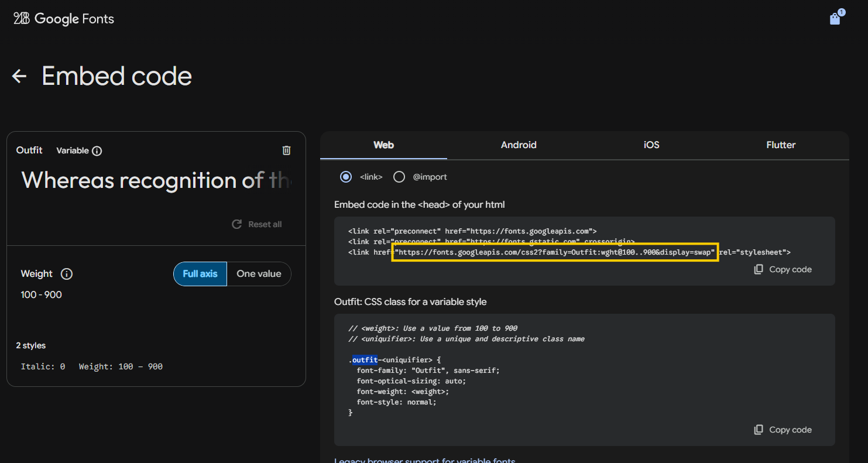Screen dimensions: 868x463
Task: Click the font-family: "Outfit", sans-serif line
Action: click(428, 371)
